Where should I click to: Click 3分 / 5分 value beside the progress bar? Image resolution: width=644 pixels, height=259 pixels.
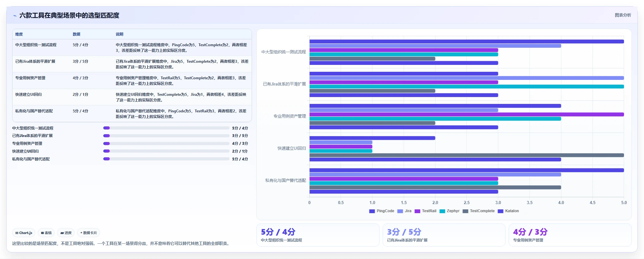[x=240, y=136]
